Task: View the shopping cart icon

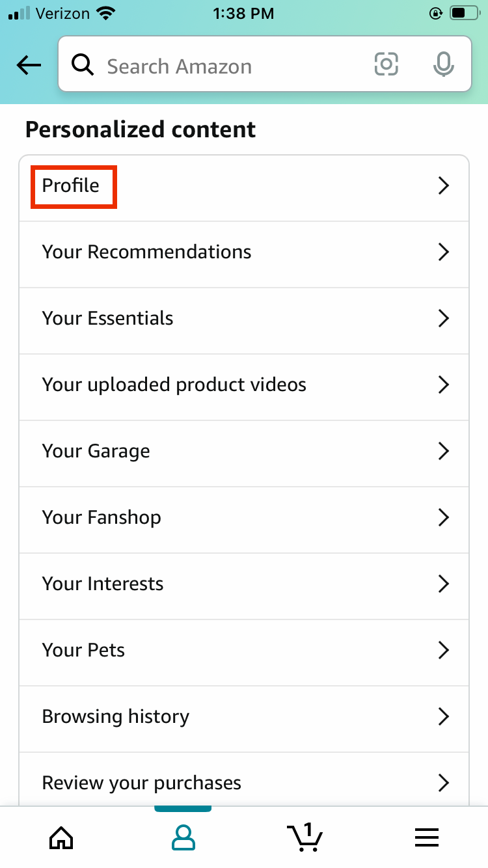Action: (305, 837)
